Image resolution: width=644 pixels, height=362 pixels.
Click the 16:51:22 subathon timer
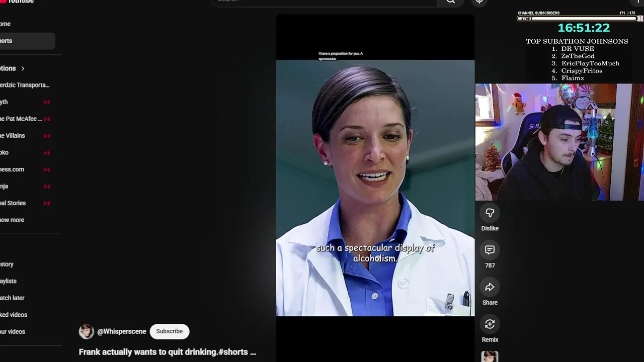pyautogui.click(x=584, y=28)
